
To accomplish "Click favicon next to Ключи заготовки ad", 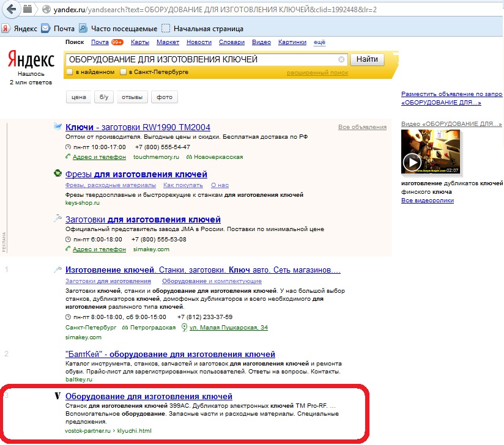I will 57,127.
